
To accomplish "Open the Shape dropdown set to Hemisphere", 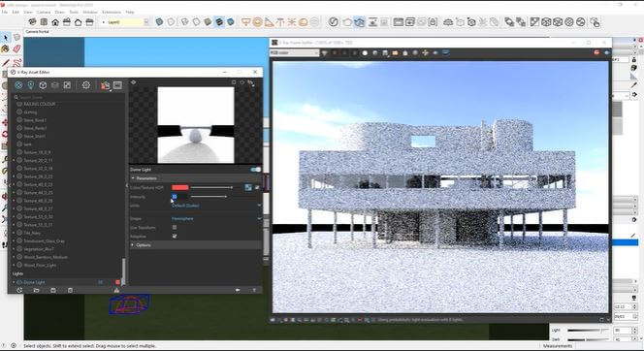I will (216, 219).
